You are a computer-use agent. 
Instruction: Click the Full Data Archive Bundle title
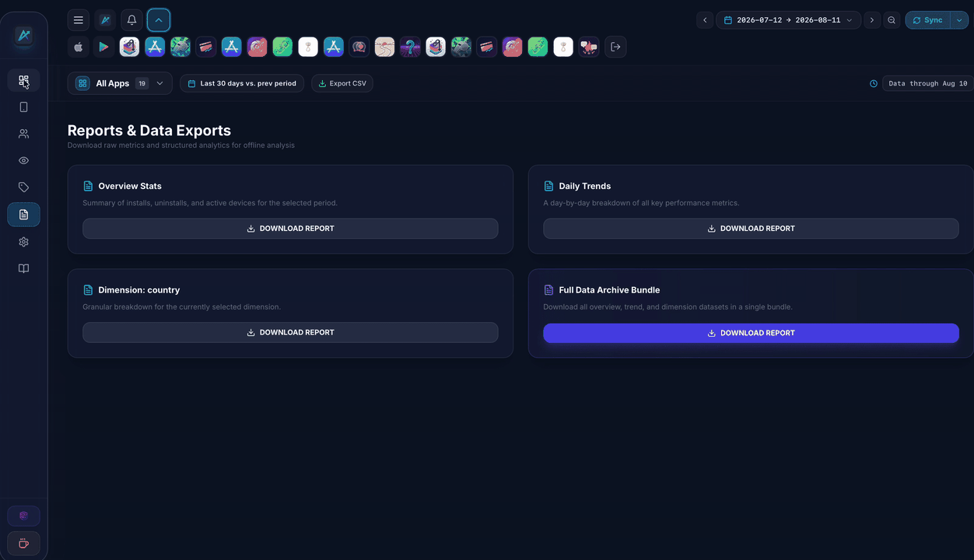coord(609,290)
